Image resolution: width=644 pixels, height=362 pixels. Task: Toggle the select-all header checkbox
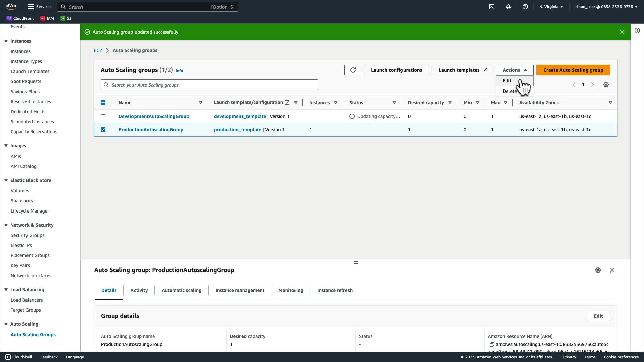[x=103, y=103]
